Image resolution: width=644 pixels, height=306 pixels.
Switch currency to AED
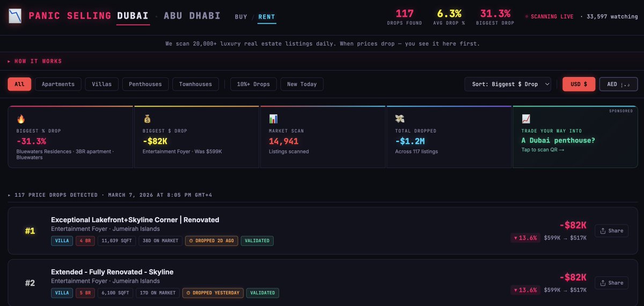(618, 84)
